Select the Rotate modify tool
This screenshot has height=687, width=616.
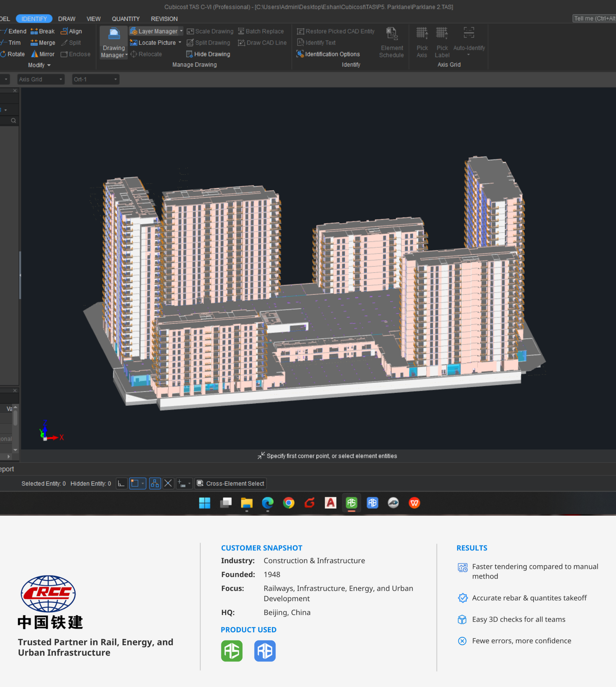pyautogui.click(x=13, y=54)
